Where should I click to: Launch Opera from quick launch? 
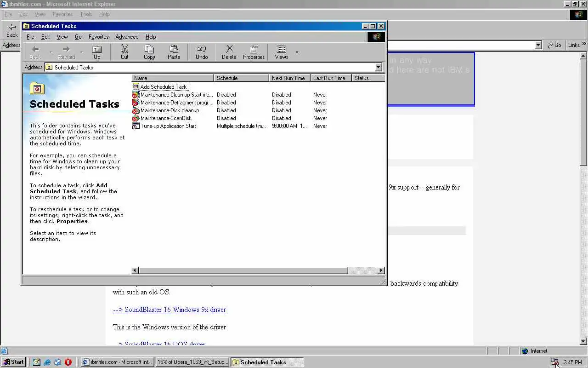coord(68,362)
